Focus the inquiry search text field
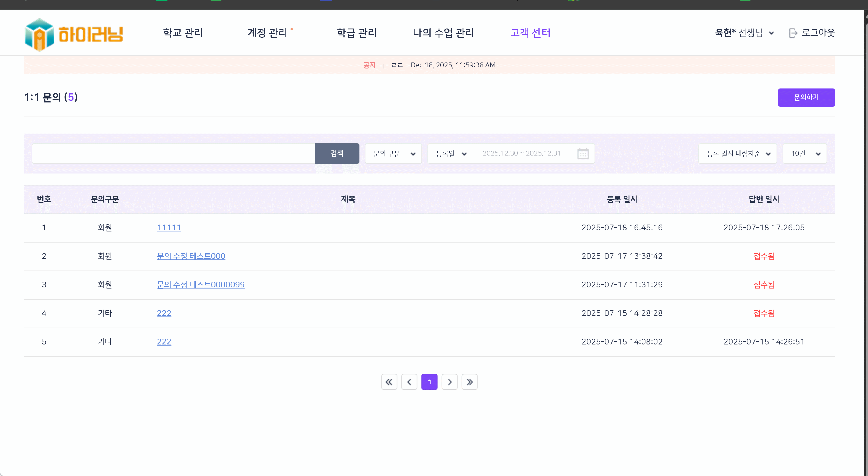The image size is (868, 476). [173, 154]
